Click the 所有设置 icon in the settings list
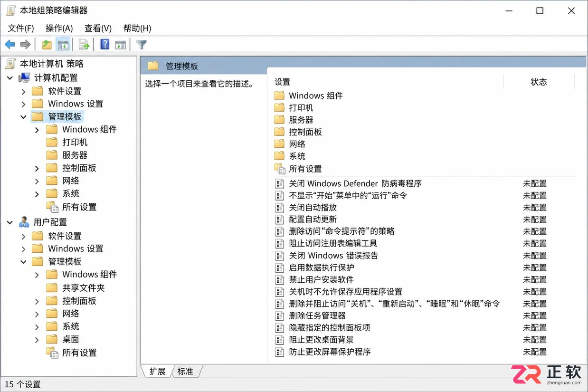 pyautogui.click(x=280, y=169)
